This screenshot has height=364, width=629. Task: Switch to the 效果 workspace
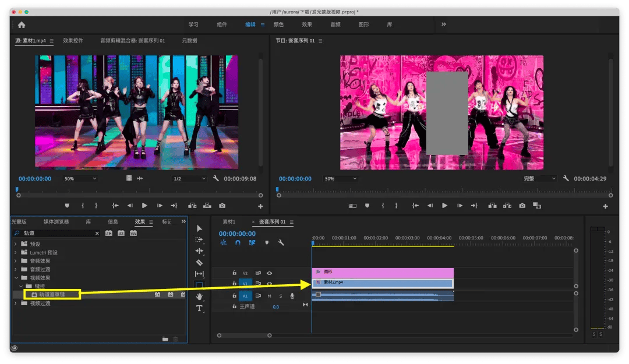pos(307,24)
